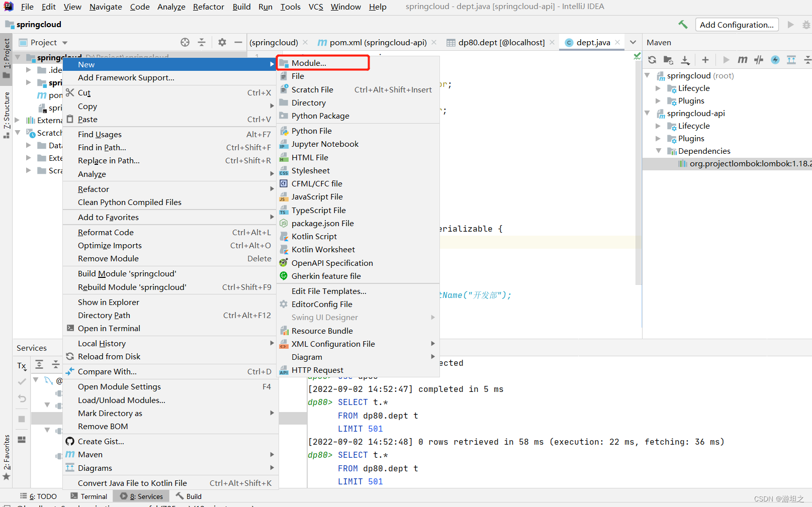
Task: Click the Maven add project plus icon
Action: point(705,60)
